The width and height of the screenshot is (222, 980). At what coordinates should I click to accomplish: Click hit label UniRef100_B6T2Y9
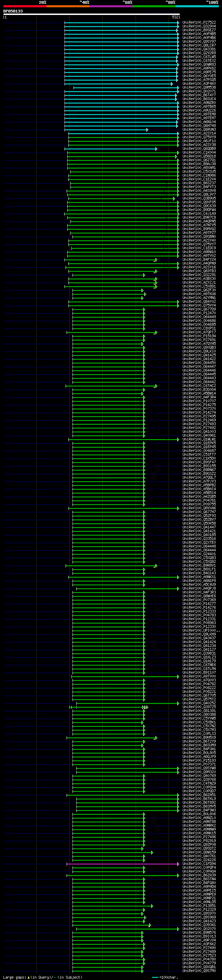tap(199, 742)
